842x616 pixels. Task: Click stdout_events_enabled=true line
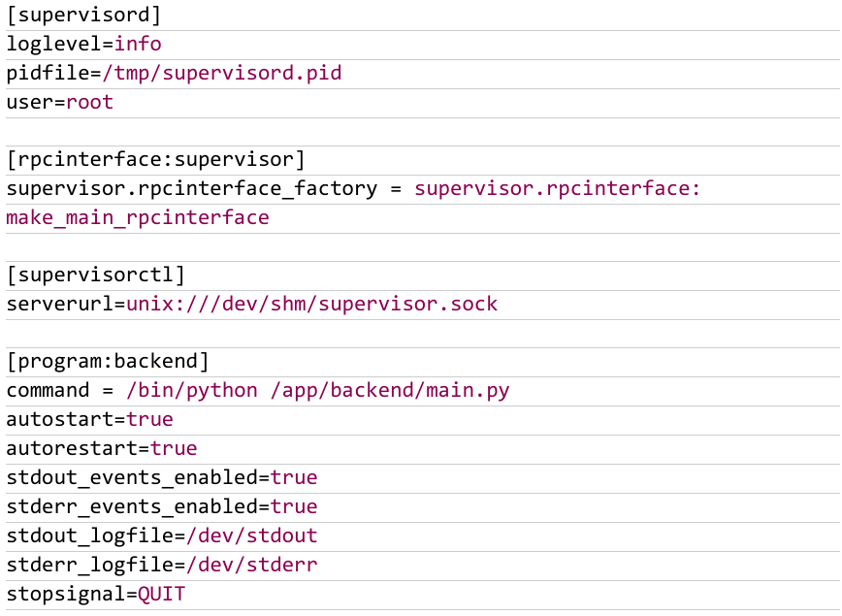point(162,477)
